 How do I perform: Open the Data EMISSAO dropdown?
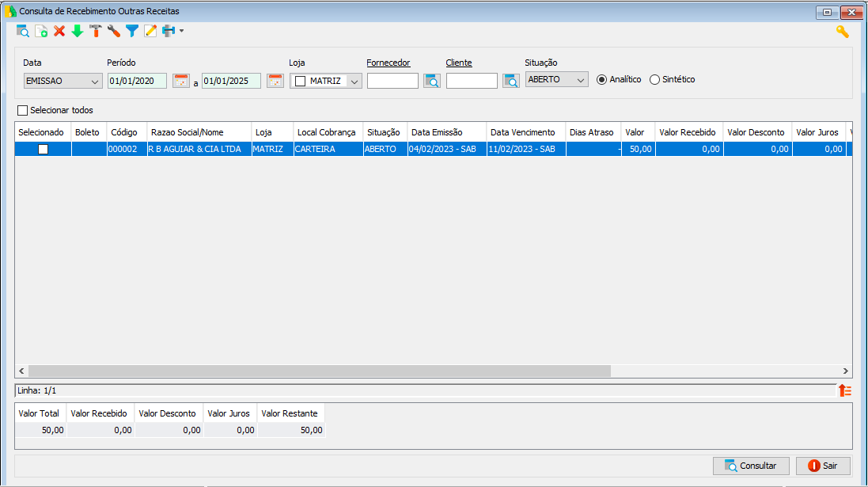(95, 81)
